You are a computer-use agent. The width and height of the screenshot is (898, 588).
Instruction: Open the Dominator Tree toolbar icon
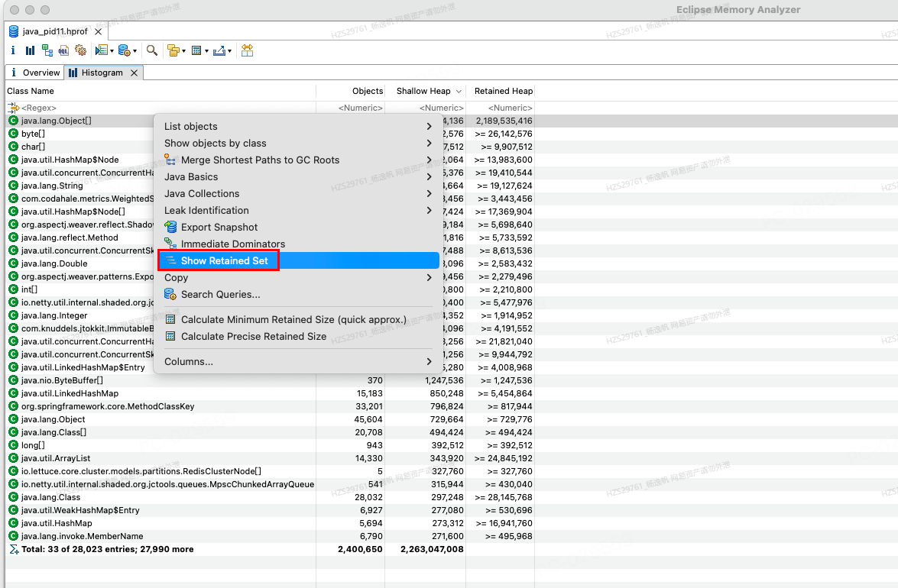pyautogui.click(x=47, y=51)
